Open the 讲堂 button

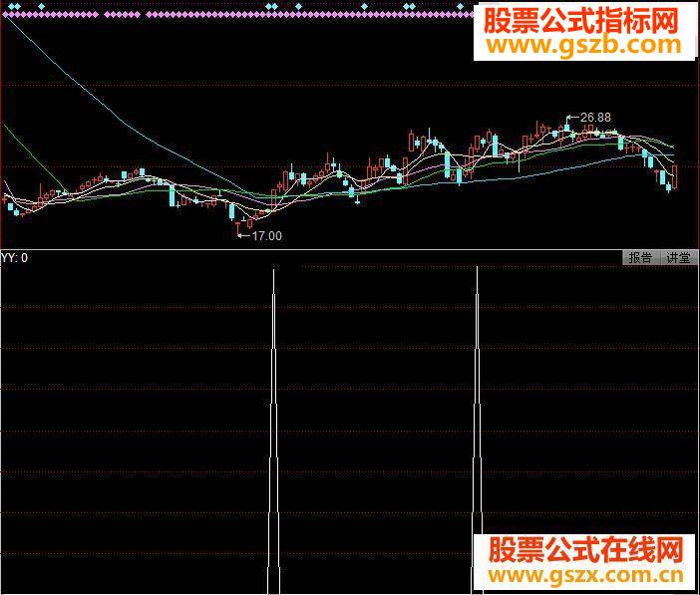[679, 257]
